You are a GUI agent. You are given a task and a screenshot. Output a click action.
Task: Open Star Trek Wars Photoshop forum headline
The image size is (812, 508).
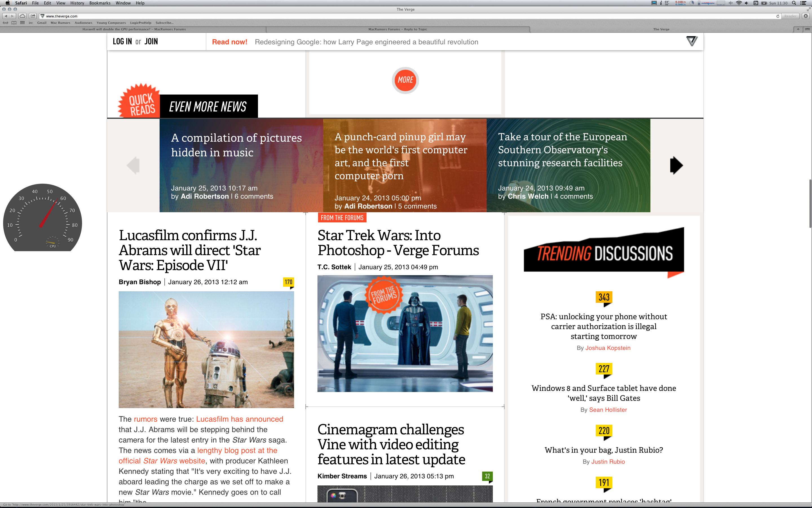click(398, 243)
